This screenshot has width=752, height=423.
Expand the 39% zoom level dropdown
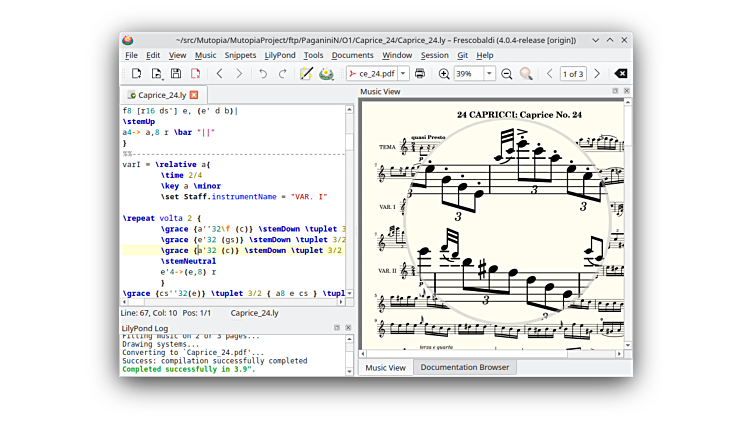[489, 74]
